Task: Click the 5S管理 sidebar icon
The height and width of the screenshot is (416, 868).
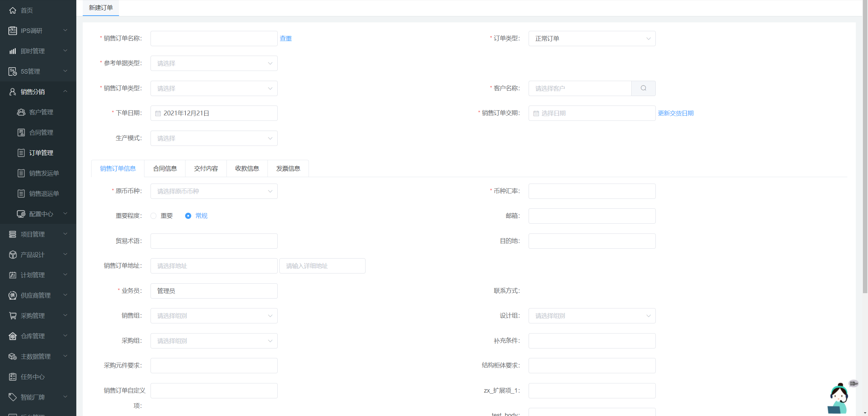Action: [x=13, y=72]
